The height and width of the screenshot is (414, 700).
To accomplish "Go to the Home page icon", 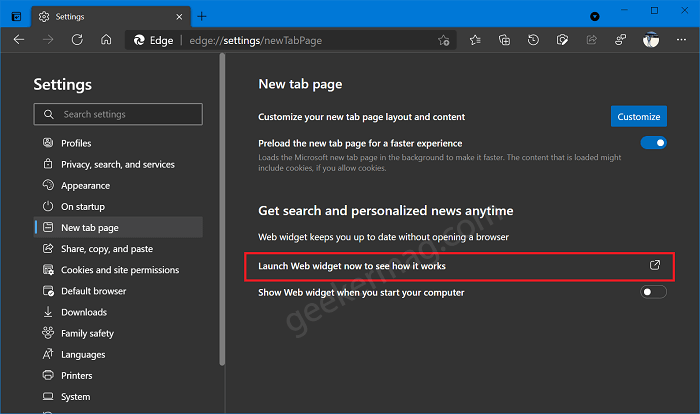I will coord(106,40).
